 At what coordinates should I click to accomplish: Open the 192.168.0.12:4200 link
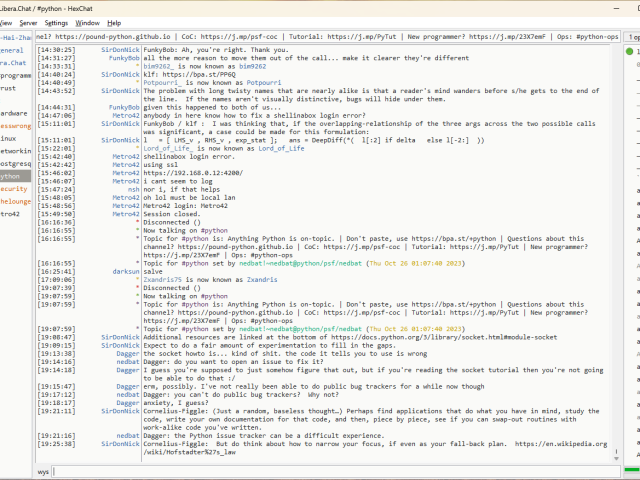(195, 171)
